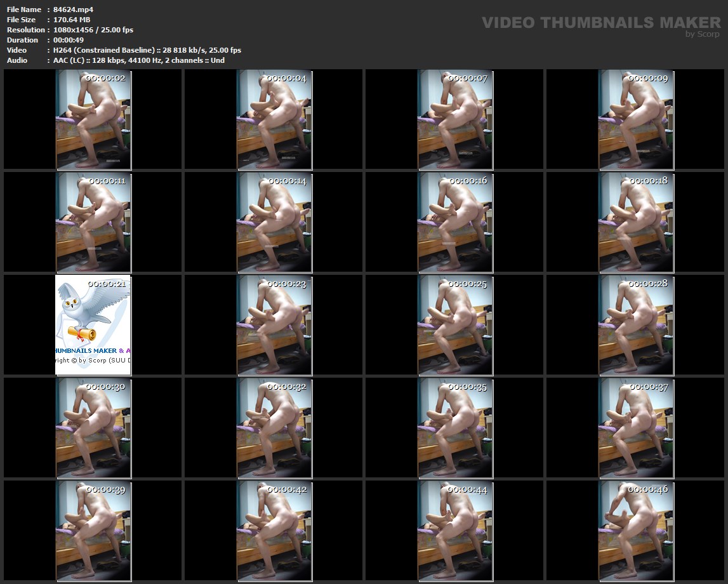Click the Duration value 00:00:49

point(69,40)
